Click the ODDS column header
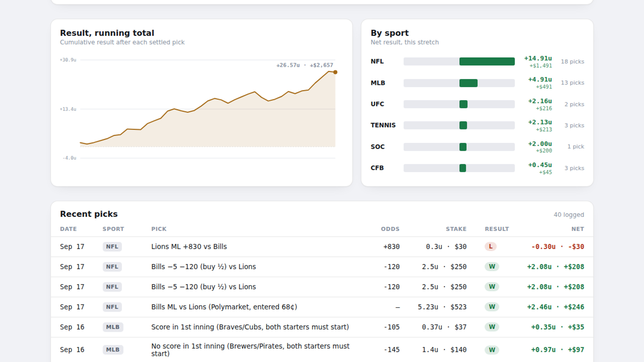 click(x=390, y=229)
